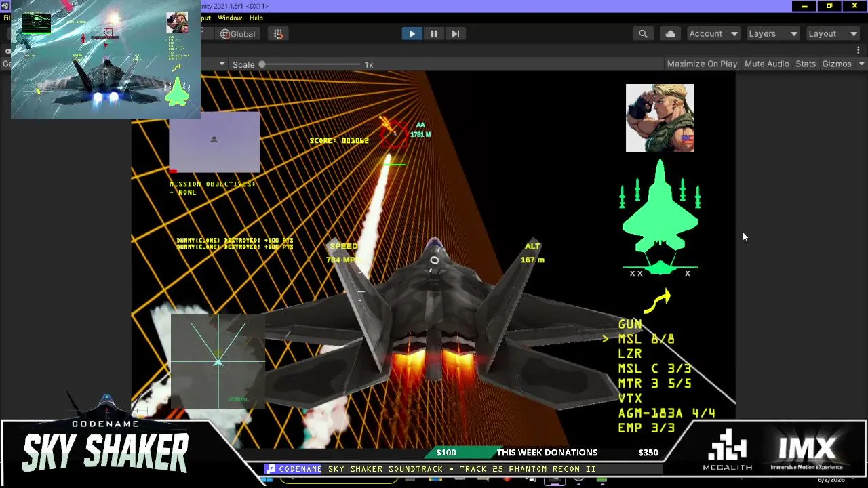
Task: Start Play mode with the Play button
Action: [412, 34]
